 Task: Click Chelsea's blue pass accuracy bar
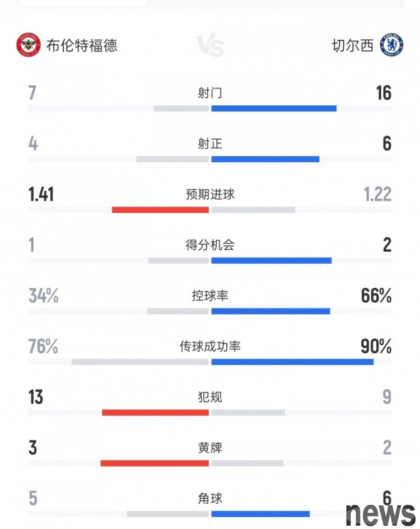[x=292, y=362]
